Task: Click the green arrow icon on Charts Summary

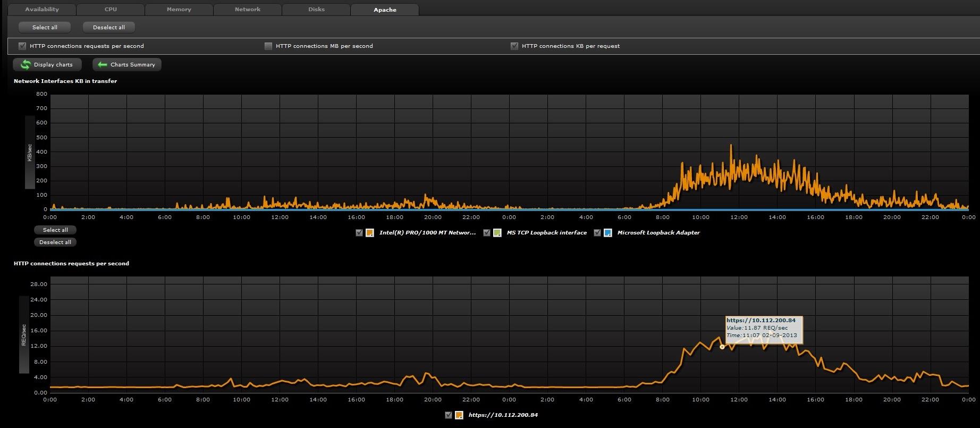Action: click(103, 64)
